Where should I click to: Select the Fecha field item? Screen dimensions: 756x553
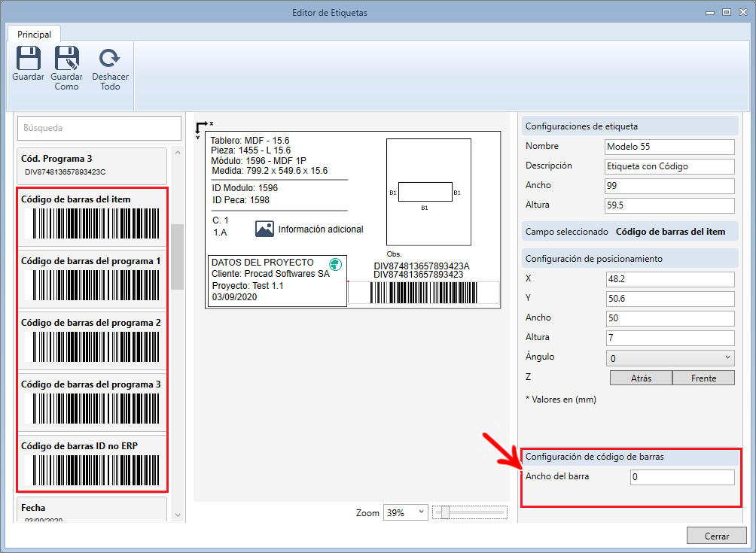[92, 509]
